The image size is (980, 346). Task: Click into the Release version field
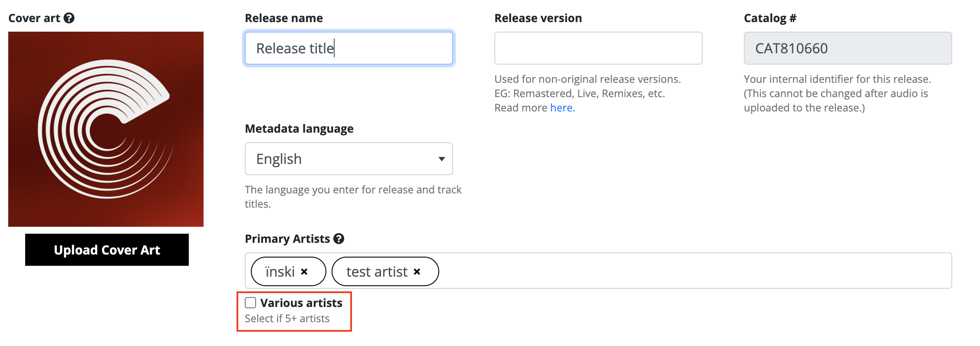coord(599,48)
